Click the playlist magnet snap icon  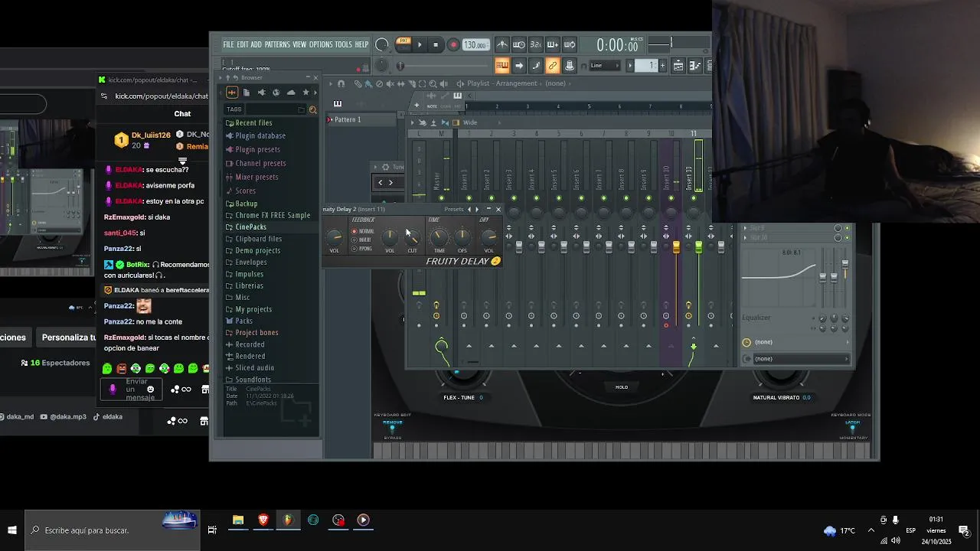341,83
